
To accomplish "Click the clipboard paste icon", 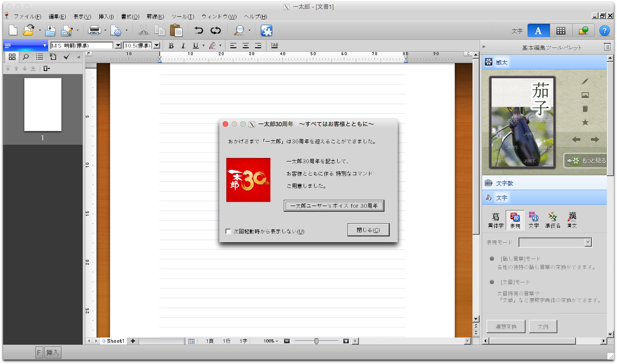I will [176, 30].
